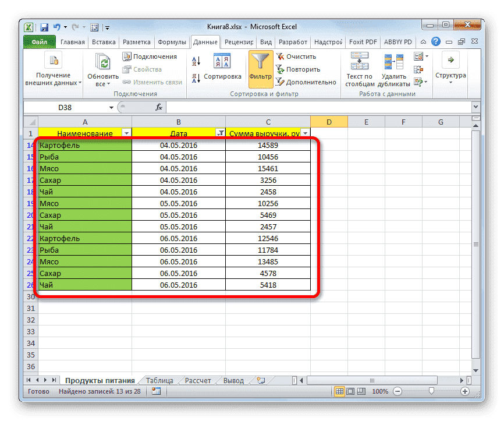Open the filter dropdown on Наименование column
This screenshot has width=504, height=421.
pyautogui.click(x=126, y=133)
